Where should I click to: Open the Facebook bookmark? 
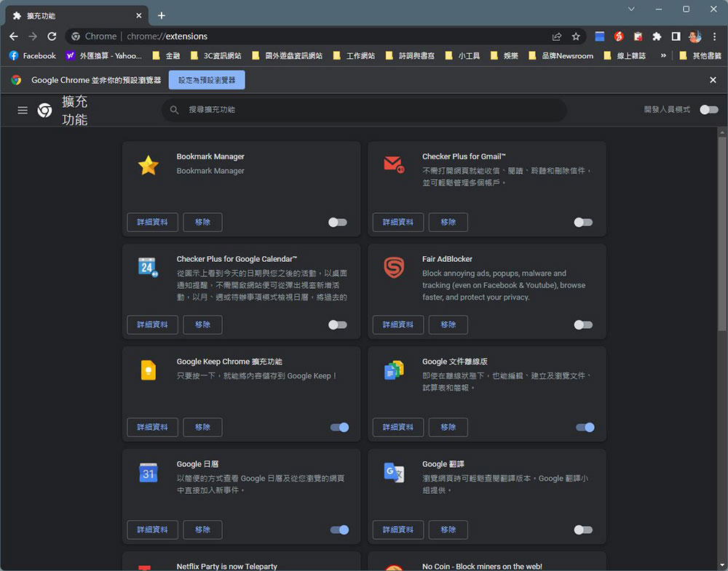(32, 56)
